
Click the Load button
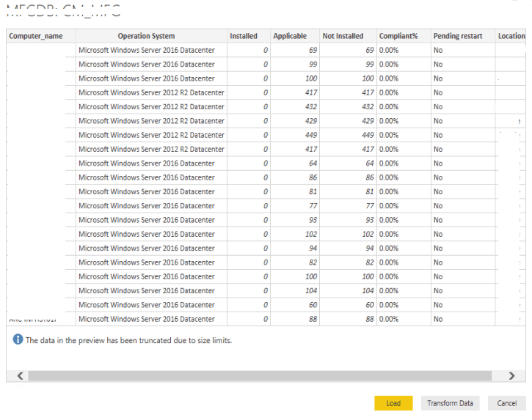pos(393,403)
